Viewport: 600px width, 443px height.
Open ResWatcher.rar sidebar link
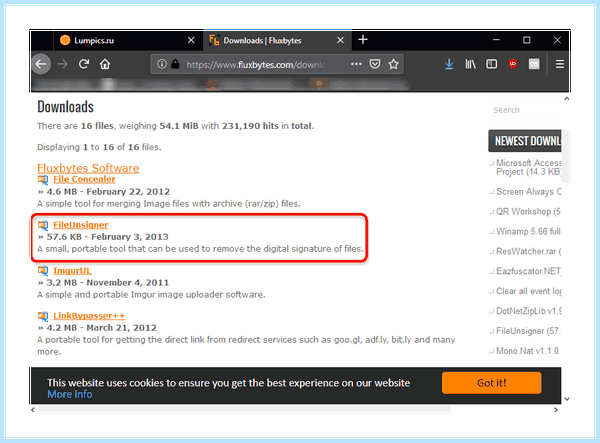[528, 251]
